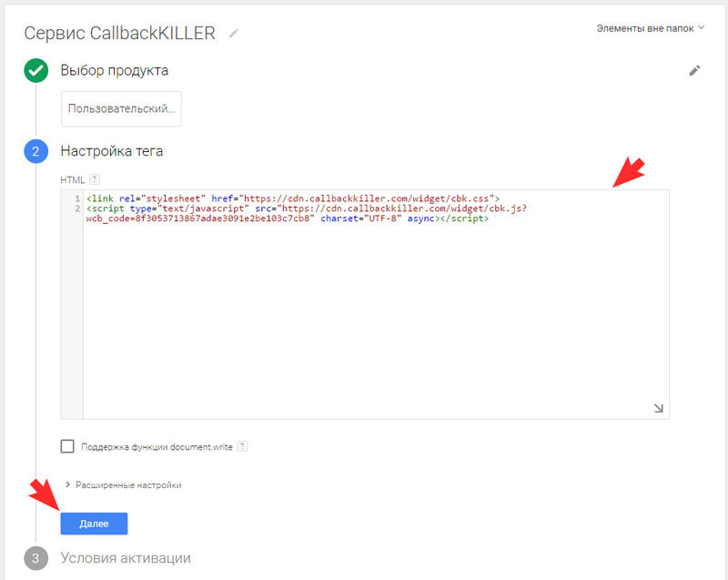
Task: Edit the Выбор продукта step with pencil icon
Action: coord(694,71)
